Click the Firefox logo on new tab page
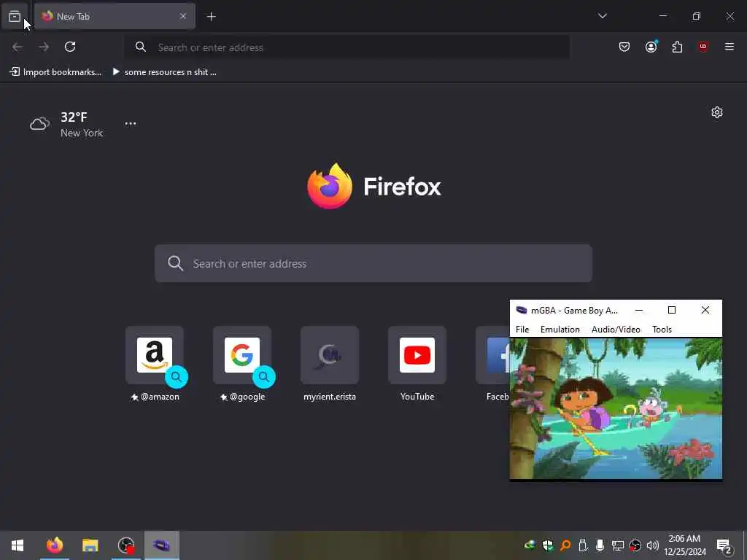Image resolution: width=747 pixels, height=560 pixels. click(x=374, y=186)
